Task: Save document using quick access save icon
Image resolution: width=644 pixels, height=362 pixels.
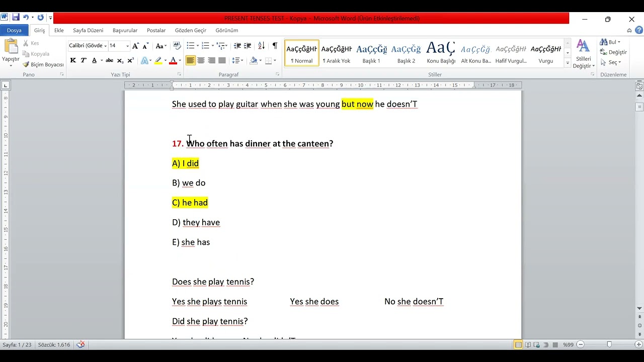Action: (x=16, y=18)
